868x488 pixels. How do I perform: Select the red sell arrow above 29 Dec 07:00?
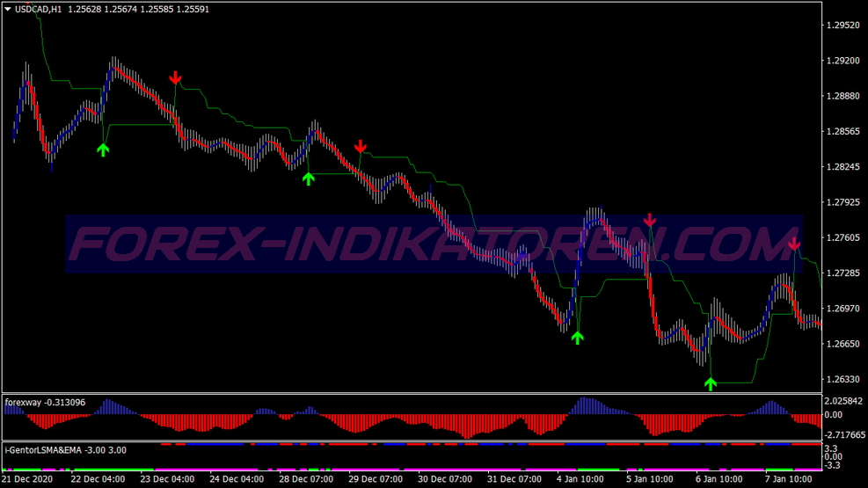tap(361, 146)
